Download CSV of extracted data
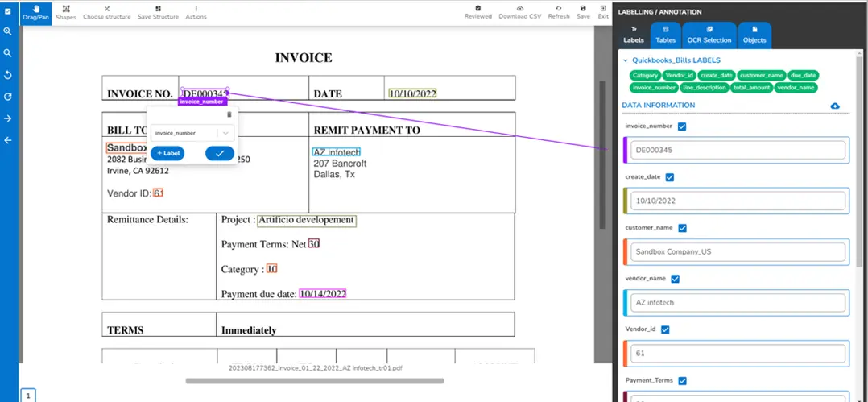The height and width of the screenshot is (402, 868). [520, 12]
